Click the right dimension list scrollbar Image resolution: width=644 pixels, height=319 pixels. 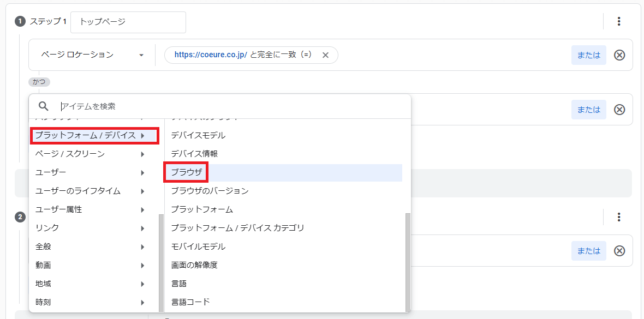click(x=408, y=262)
